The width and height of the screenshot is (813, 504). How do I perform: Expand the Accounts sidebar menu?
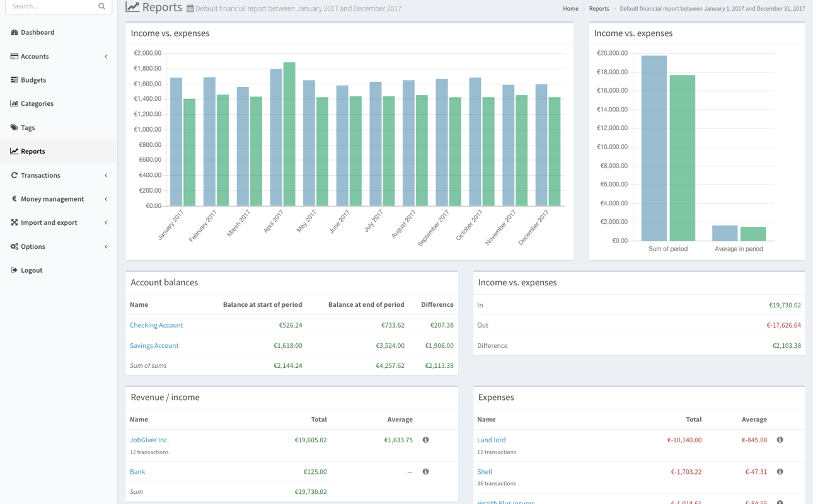(x=106, y=57)
